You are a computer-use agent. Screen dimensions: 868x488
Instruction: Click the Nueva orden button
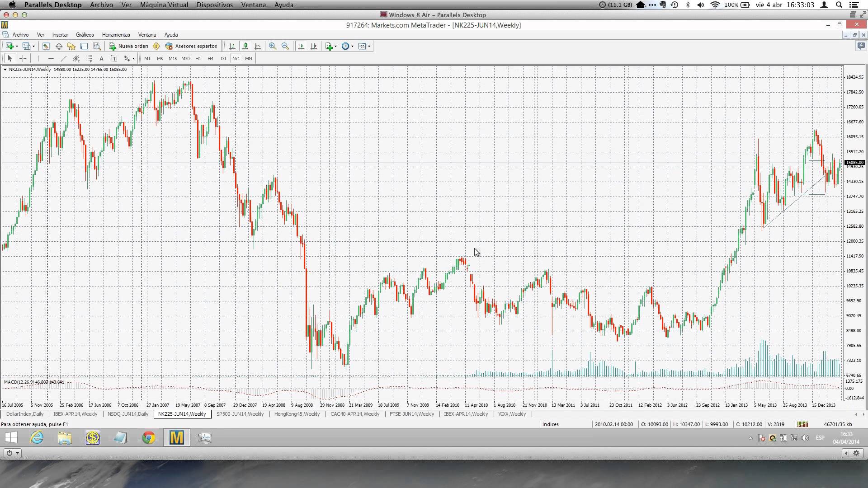click(129, 46)
